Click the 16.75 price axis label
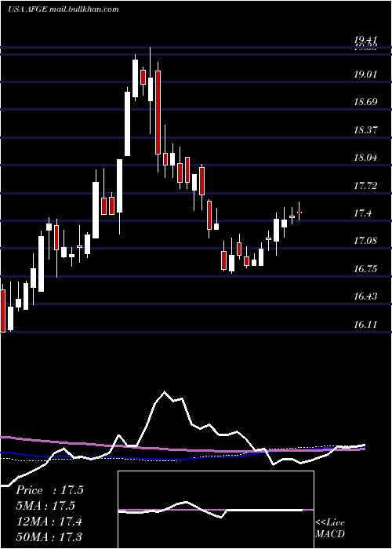The width and height of the screenshot is (392, 549). tap(366, 268)
